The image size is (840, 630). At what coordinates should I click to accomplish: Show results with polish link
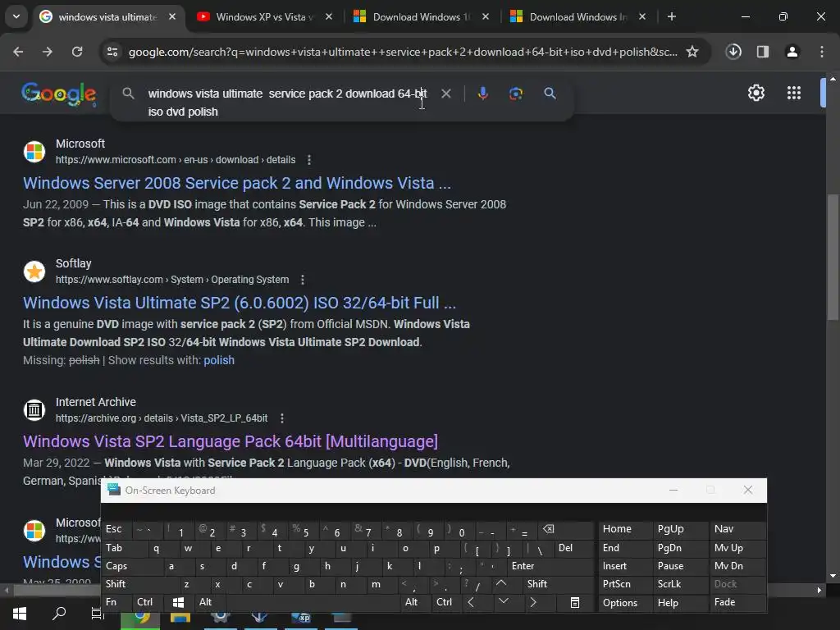(218, 360)
